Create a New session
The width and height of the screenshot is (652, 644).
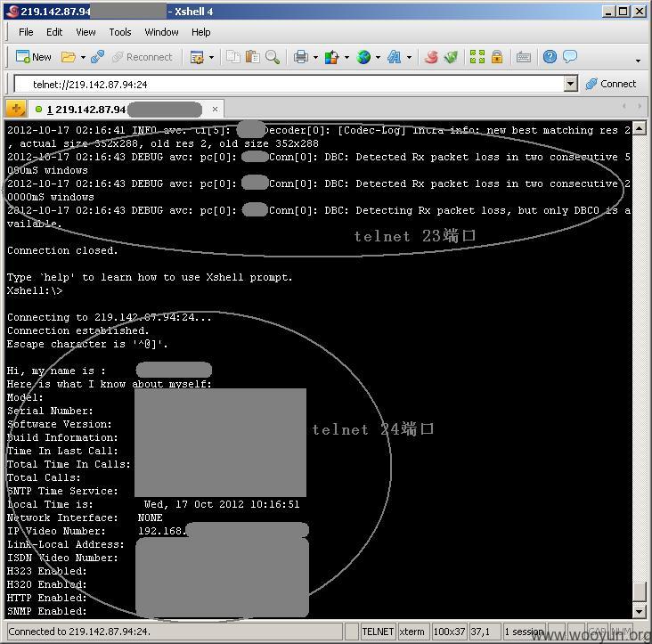pyautogui.click(x=33, y=57)
